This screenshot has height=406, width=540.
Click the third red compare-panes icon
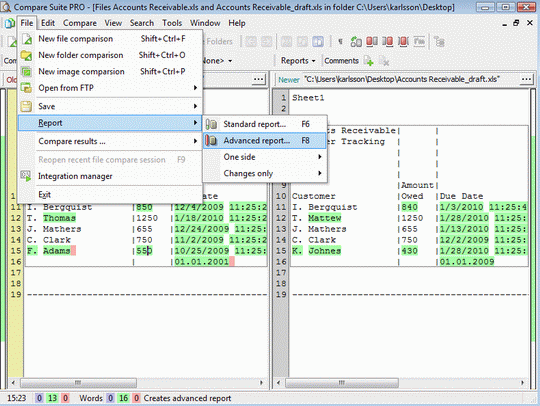pos(403,42)
